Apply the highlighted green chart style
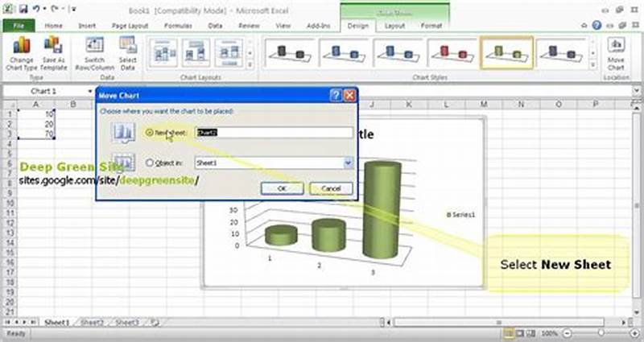The height and width of the screenshot is (342, 644). [507, 53]
